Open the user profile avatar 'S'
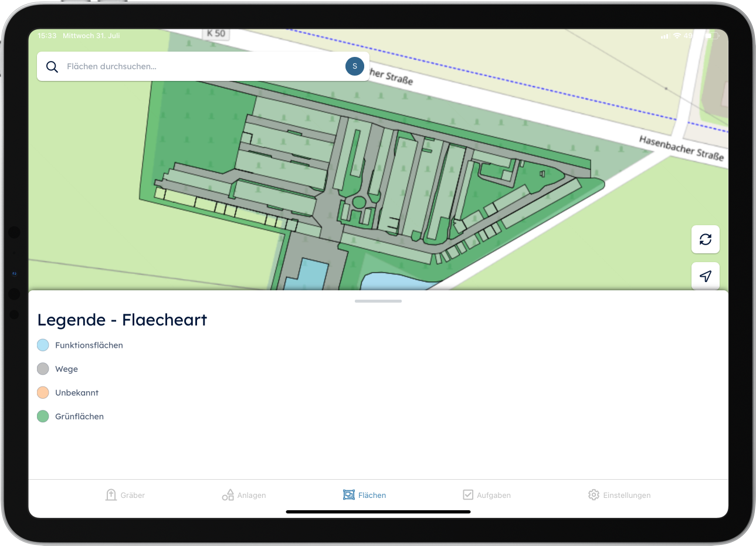The height and width of the screenshot is (546, 756). point(354,66)
